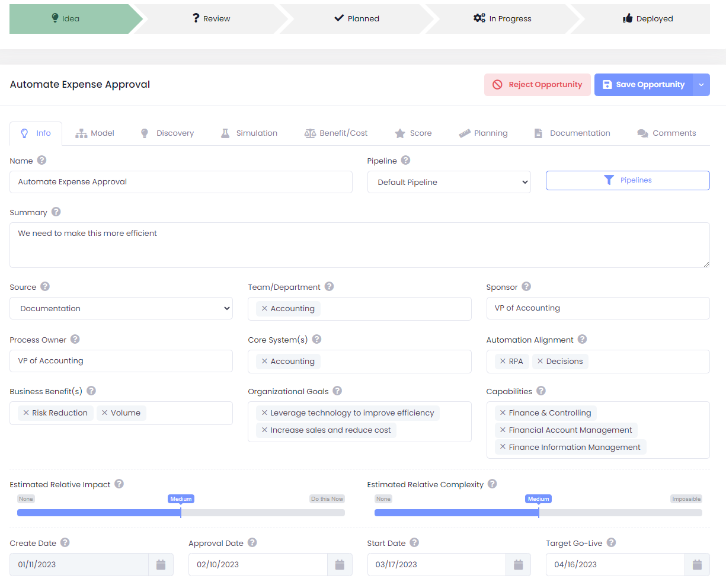Switch to the Comments tab
726x588 pixels.
(666, 133)
